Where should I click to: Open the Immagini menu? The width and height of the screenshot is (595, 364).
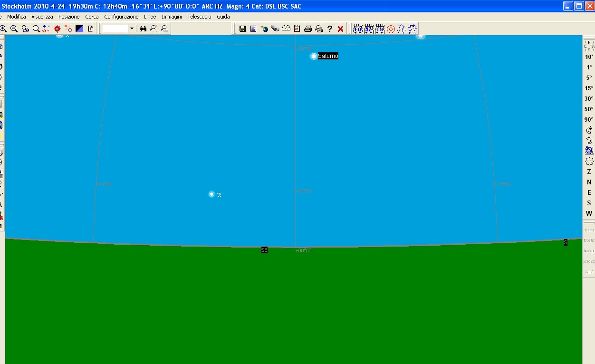click(172, 17)
